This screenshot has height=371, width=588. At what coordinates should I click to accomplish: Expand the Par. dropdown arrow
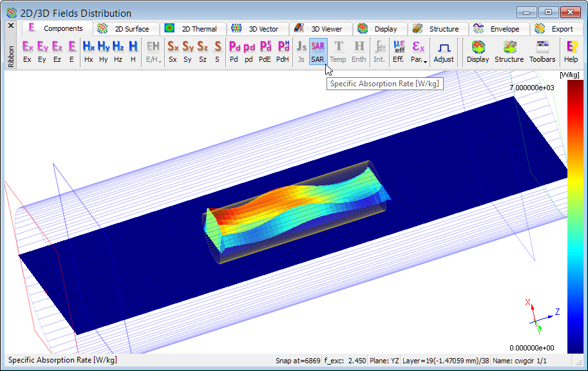click(x=426, y=61)
